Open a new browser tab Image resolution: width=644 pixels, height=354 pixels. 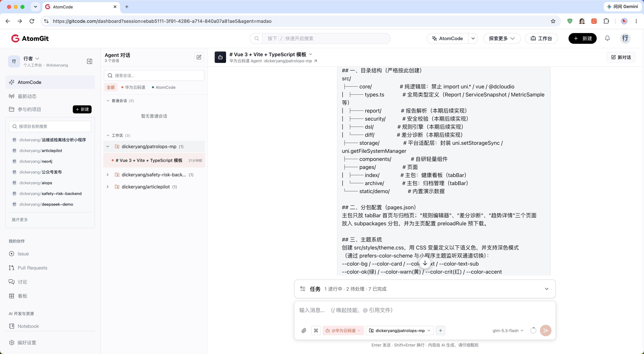point(127,7)
